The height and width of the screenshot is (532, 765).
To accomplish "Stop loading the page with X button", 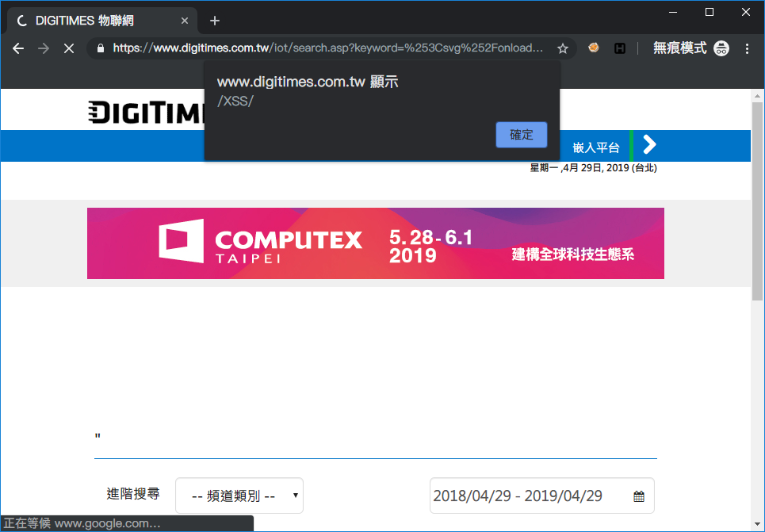I will tap(69, 48).
